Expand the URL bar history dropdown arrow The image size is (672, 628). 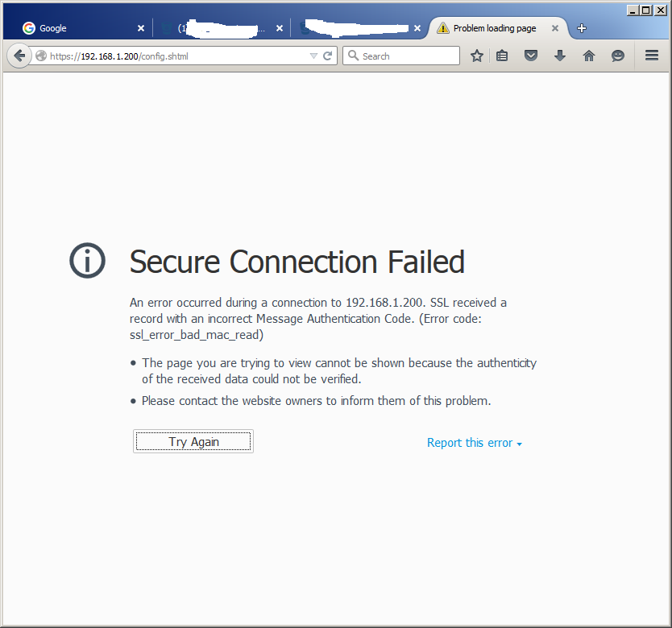pyautogui.click(x=313, y=56)
